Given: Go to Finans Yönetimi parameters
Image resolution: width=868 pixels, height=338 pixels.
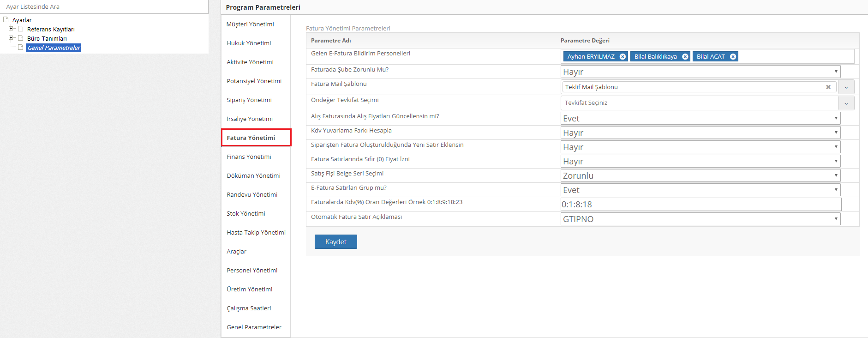Looking at the screenshot, I should 249,157.
